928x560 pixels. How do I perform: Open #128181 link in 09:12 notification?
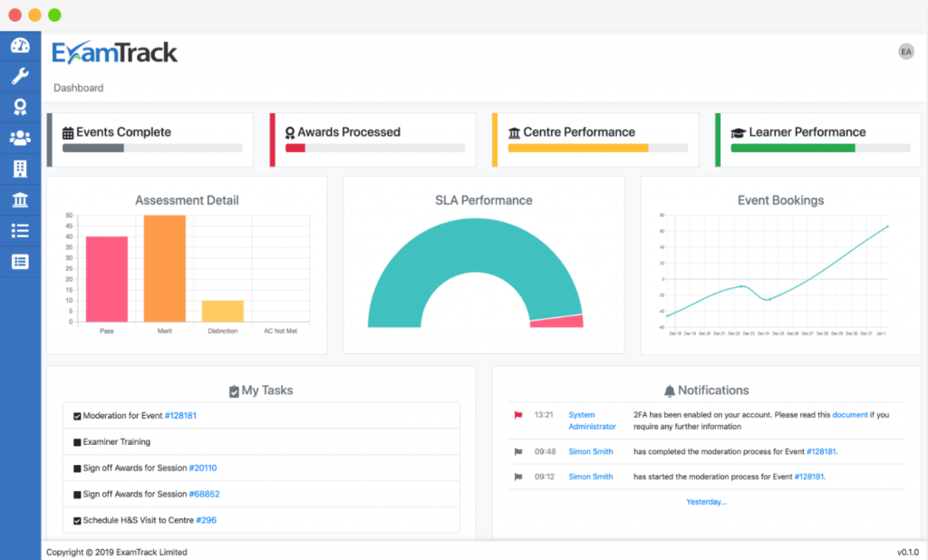809,476
